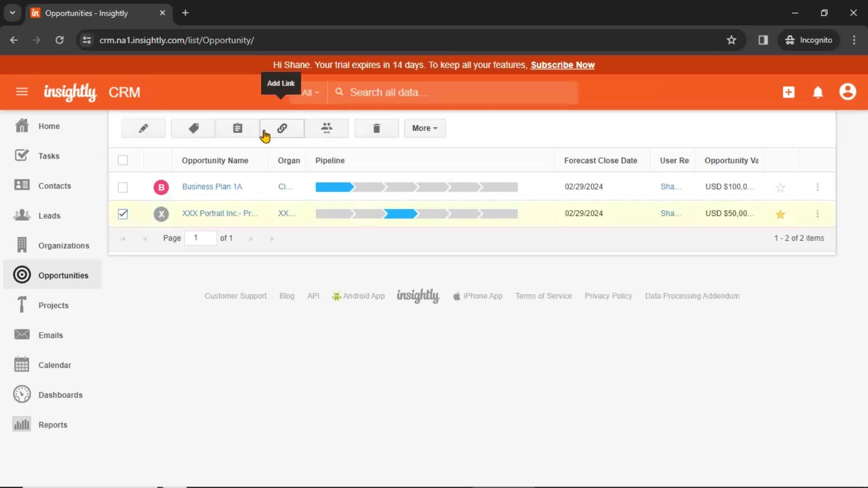
Task: Open Reports in sidebar
Action: coord(52,424)
